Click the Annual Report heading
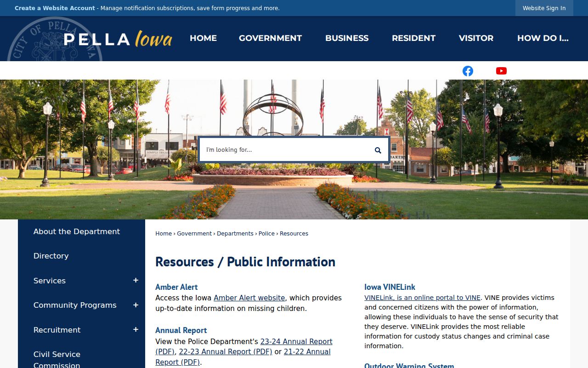This screenshot has height=368, width=588. [x=181, y=330]
